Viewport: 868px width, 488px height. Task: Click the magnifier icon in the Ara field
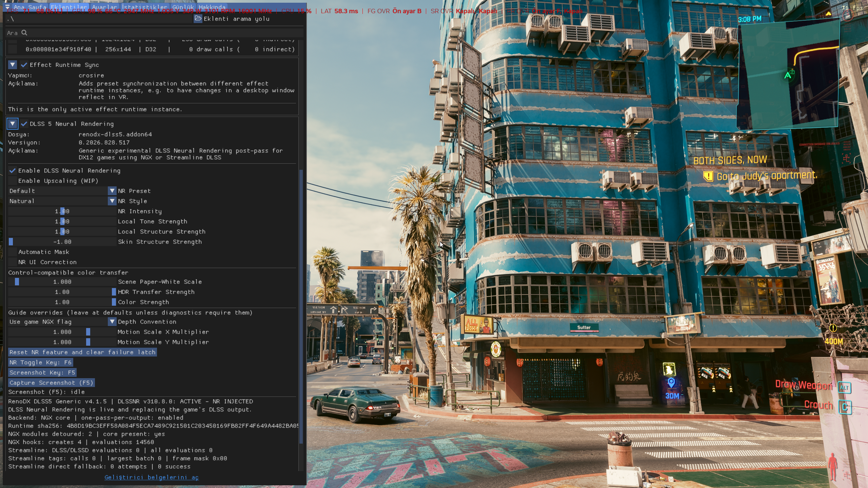pyautogui.click(x=24, y=33)
